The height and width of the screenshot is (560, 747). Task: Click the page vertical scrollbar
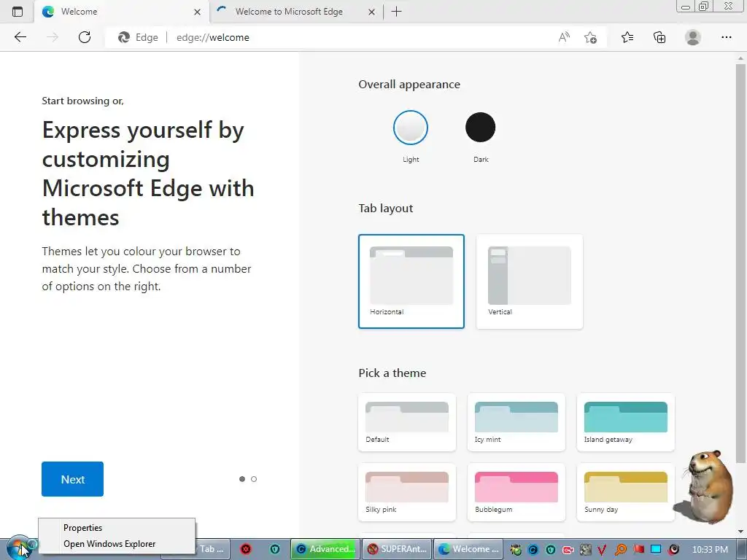(x=740, y=262)
